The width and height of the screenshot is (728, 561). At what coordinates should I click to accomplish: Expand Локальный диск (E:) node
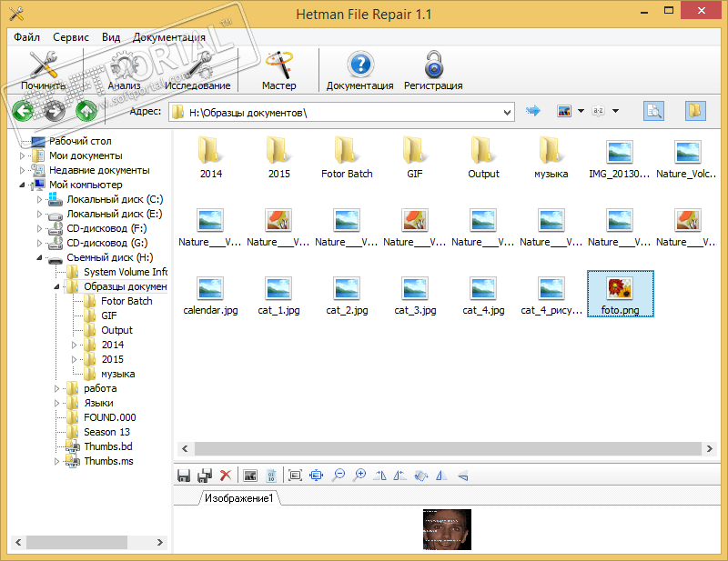(39, 214)
